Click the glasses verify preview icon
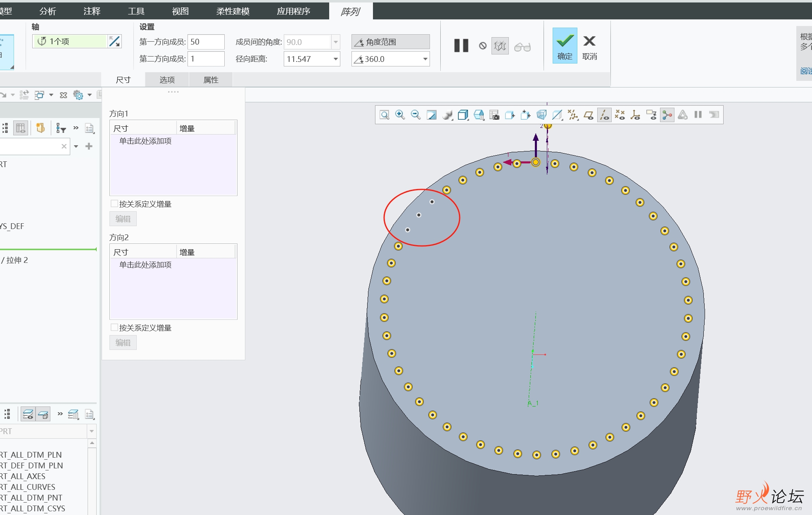Viewport: 812px width, 515px height. (522, 47)
